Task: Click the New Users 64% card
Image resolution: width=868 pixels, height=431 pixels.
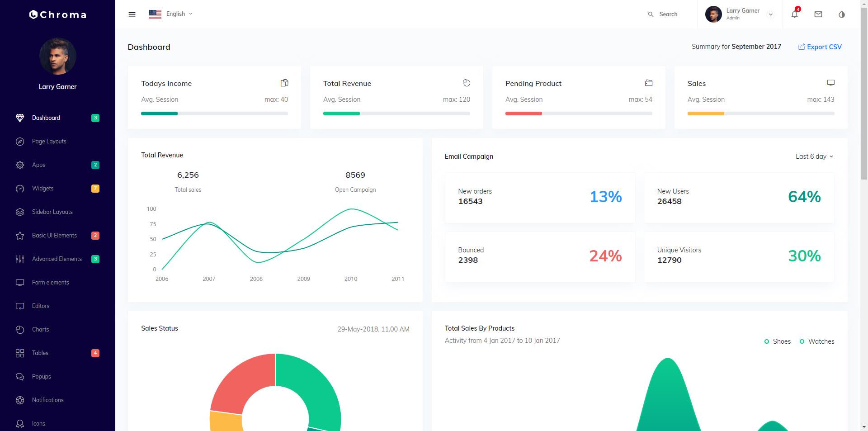Action: [739, 198]
